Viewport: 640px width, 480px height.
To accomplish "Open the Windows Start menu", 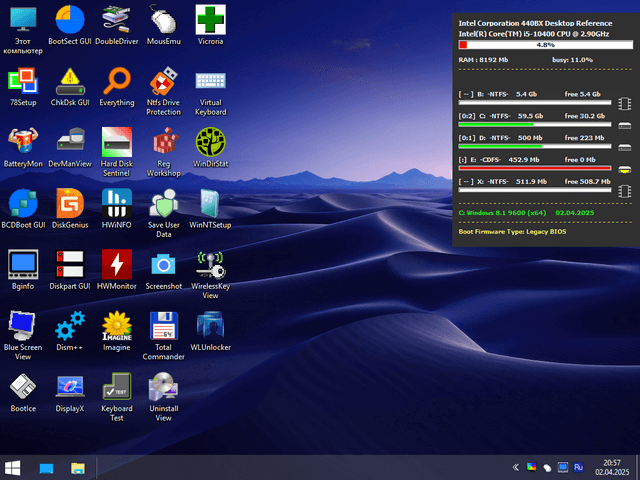I will tap(14, 467).
